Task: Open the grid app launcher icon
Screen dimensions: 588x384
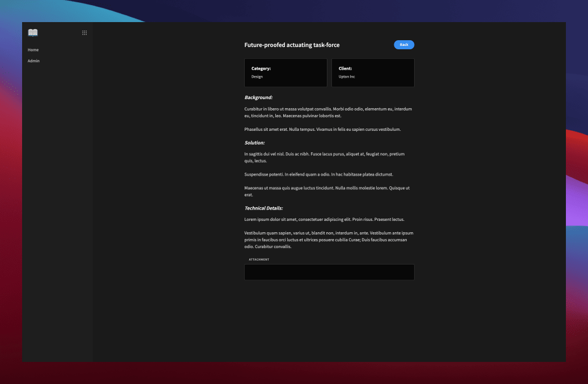Action: pyautogui.click(x=84, y=32)
